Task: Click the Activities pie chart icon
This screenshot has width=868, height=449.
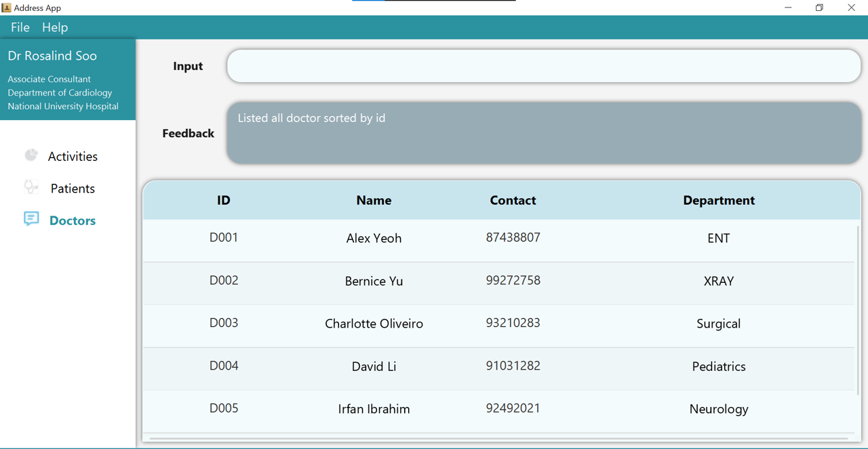Action: coord(31,155)
